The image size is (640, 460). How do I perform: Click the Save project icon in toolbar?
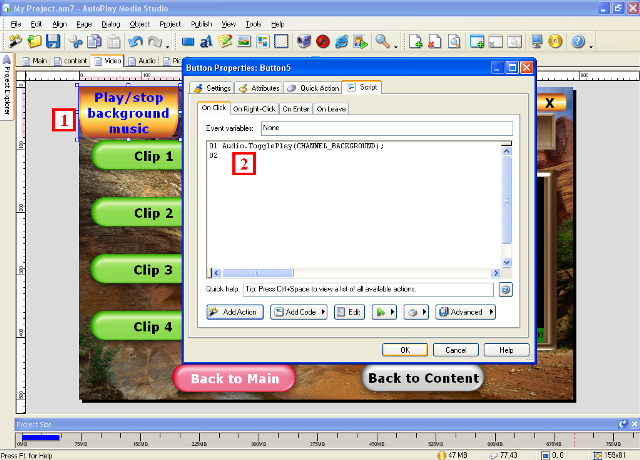(53, 42)
